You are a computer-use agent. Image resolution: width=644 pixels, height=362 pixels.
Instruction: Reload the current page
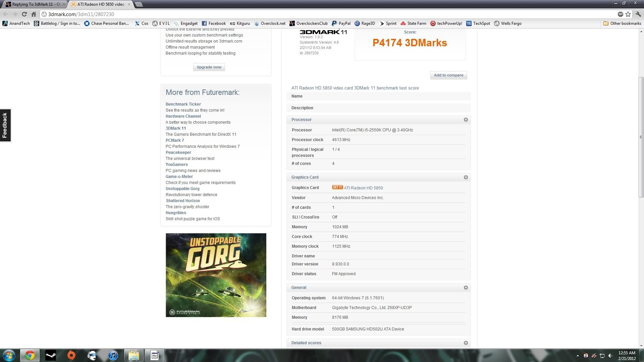click(24, 14)
